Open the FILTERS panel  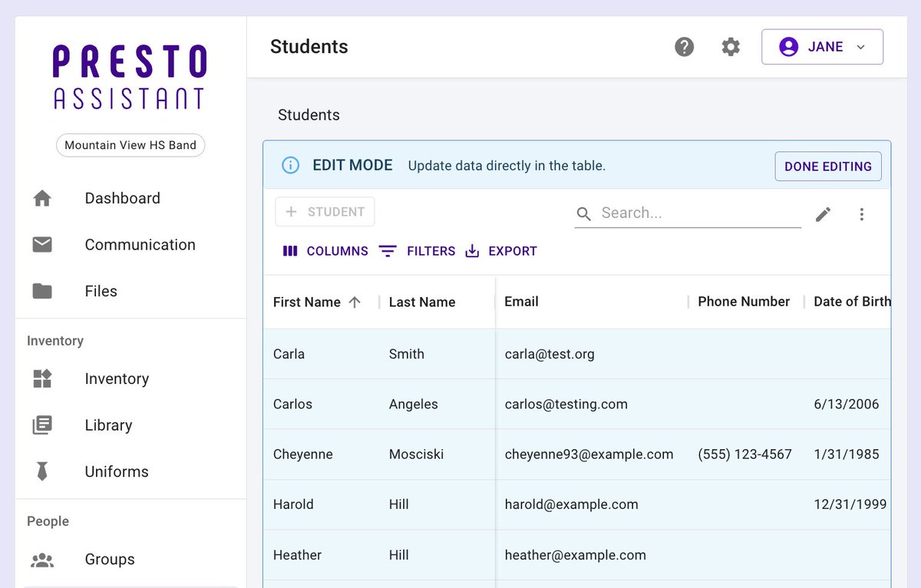pos(418,251)
